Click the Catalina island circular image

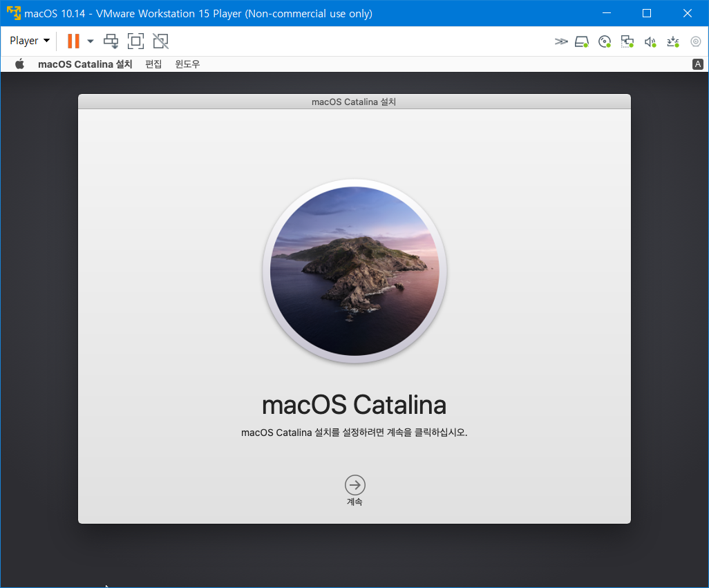(354, 271)
